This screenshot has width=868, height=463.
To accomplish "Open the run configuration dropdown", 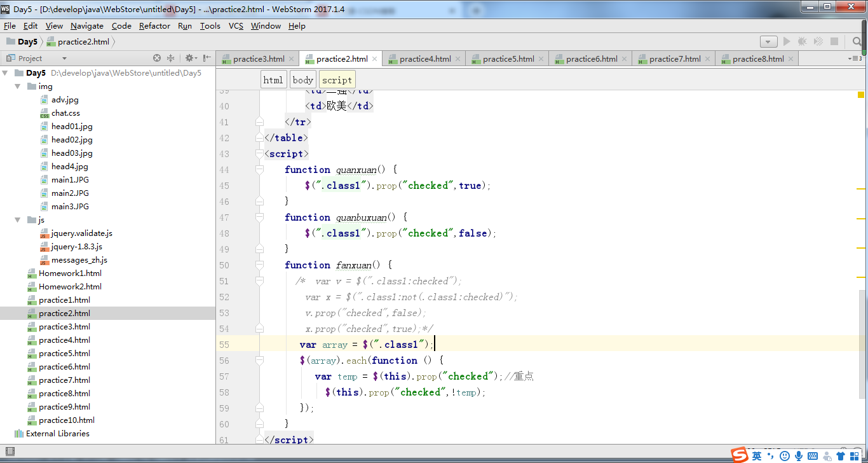I will click(769, 42).
